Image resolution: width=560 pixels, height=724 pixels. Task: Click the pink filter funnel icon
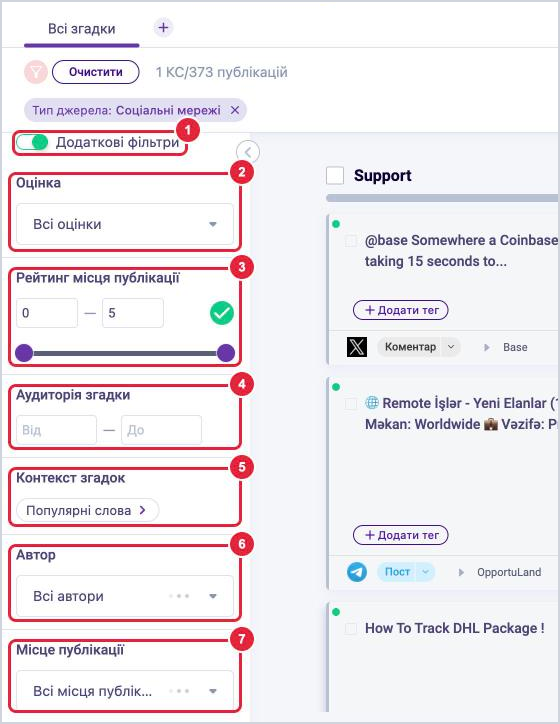[36, 72]
